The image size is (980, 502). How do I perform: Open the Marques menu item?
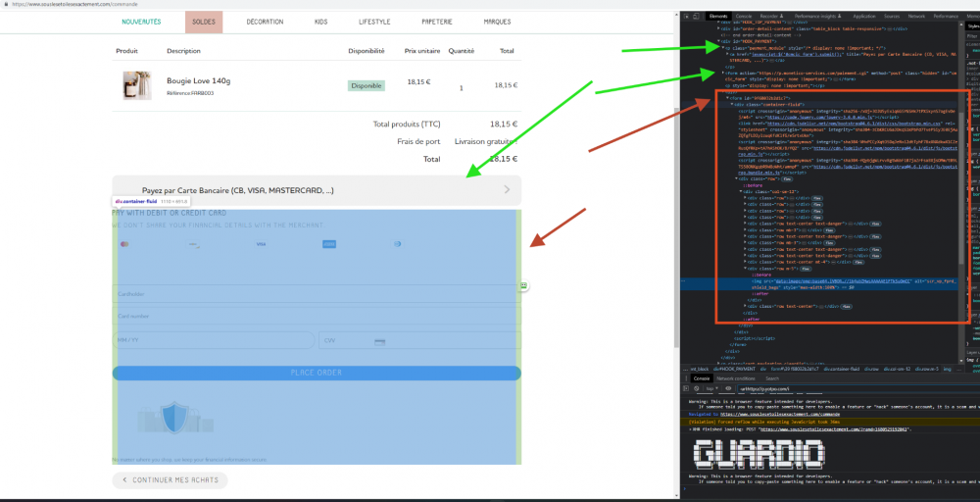point(497,22)
